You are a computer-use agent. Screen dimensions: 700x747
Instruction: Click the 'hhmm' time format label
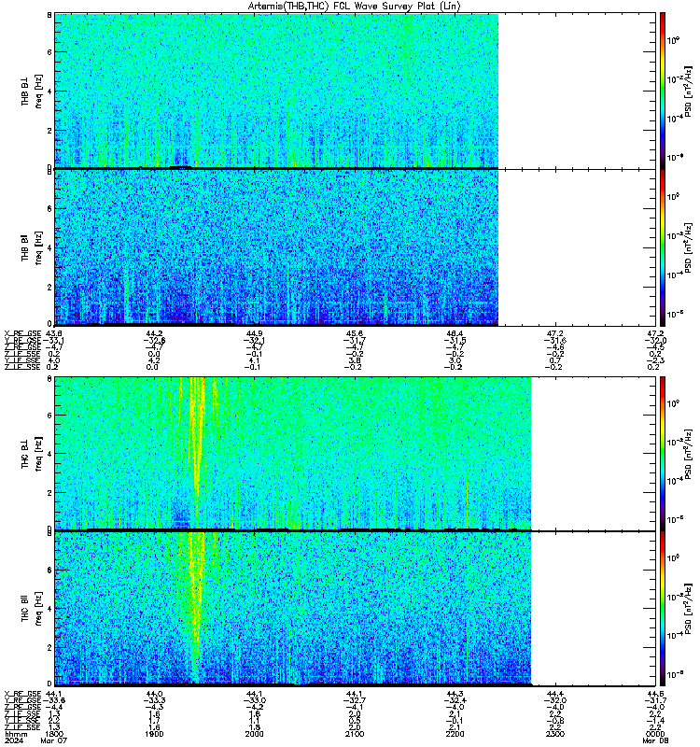pos(16,734)
